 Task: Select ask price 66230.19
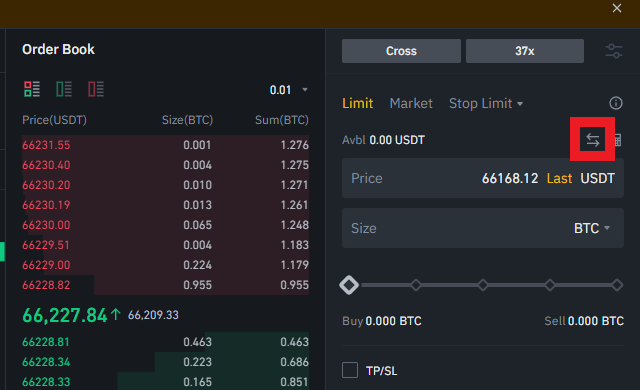click(x=46, y=205)
